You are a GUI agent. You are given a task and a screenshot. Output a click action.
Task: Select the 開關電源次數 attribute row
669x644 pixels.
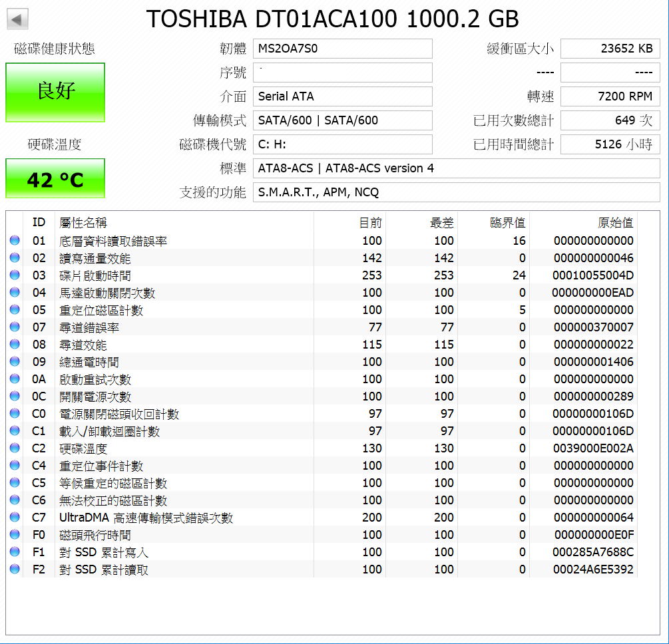(322, 396)
